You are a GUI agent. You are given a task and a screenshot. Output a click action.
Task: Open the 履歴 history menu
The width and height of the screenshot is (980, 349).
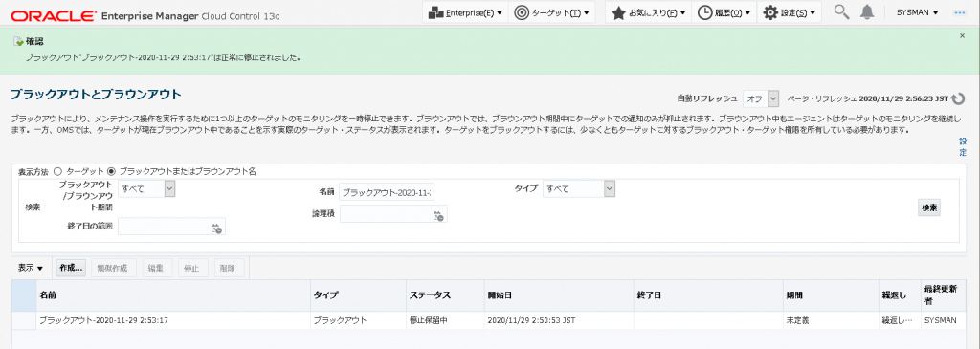pyautogui.click(x=724, y=12)
